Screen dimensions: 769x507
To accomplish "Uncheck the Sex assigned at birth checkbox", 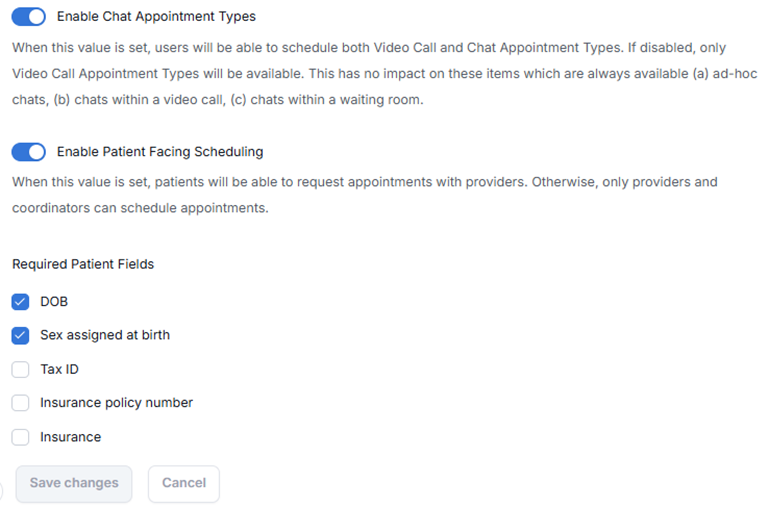I will (20, 335).
